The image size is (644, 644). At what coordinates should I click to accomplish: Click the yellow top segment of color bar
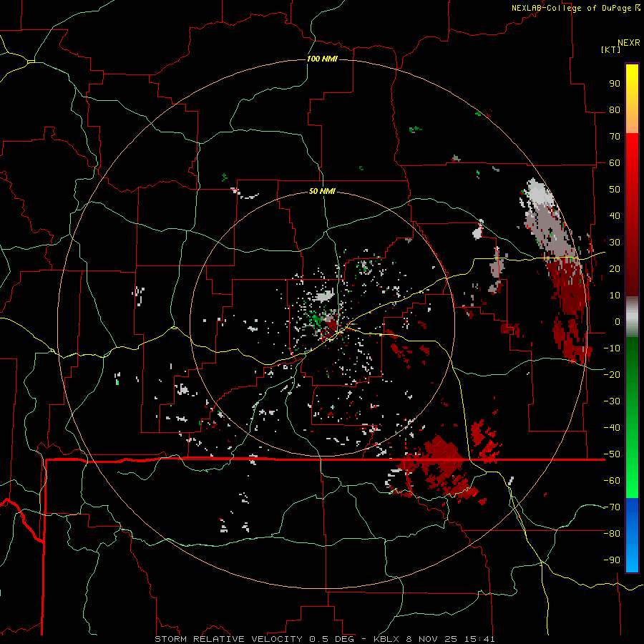point(632,99)
